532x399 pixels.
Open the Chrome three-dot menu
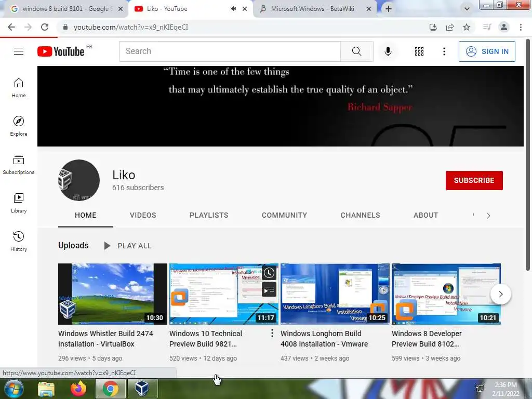pos(521,27)
